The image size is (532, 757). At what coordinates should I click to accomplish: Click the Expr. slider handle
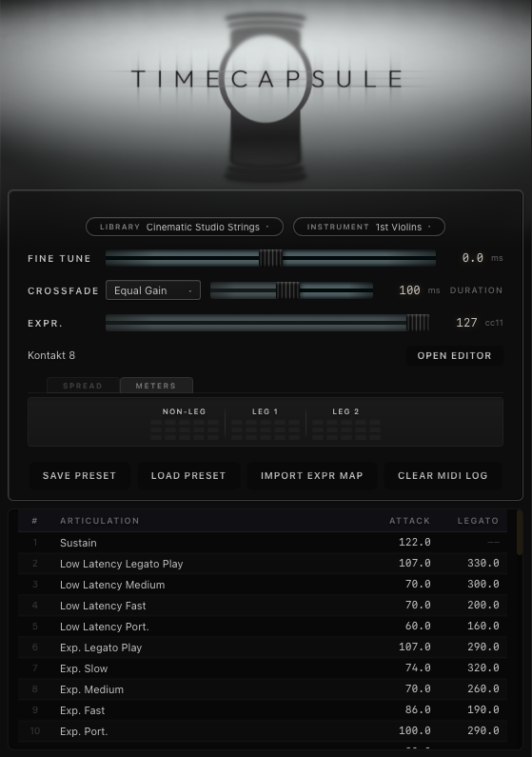point(418,323)
